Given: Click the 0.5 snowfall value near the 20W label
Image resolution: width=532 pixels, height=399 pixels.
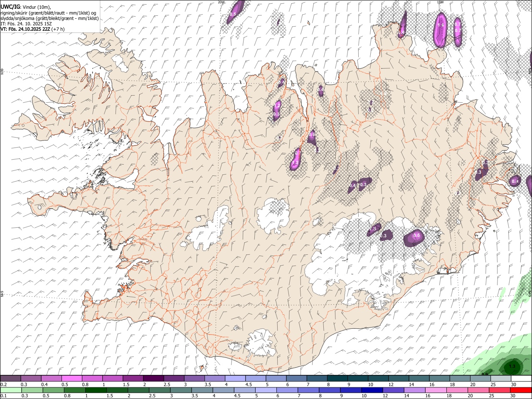Looking at the screenshot, I should click(233, 14).
